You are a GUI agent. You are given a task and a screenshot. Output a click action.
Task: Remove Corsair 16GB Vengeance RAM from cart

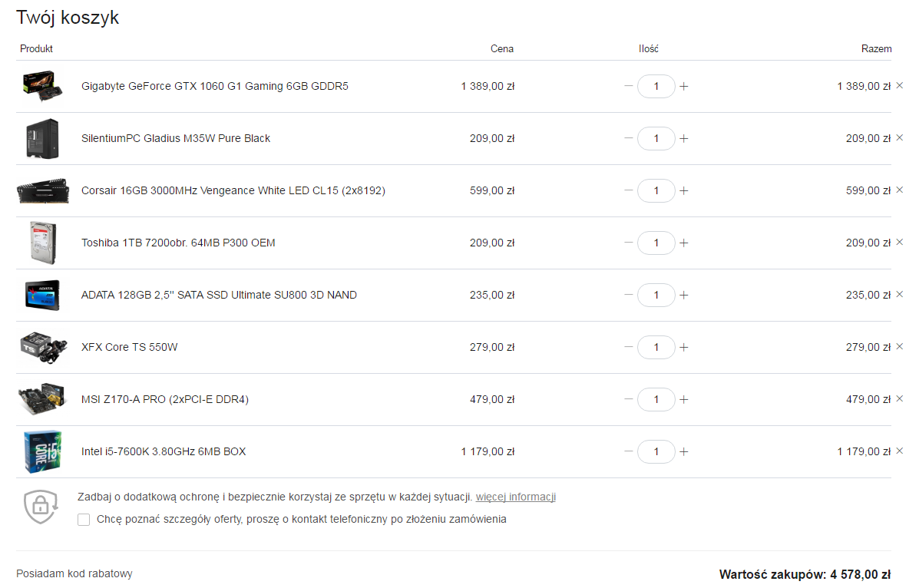(900, 190)
